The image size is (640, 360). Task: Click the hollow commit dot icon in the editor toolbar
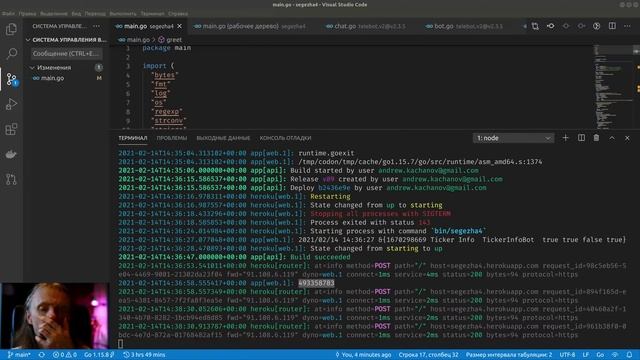pyautogui.click(x=566, y=26)
